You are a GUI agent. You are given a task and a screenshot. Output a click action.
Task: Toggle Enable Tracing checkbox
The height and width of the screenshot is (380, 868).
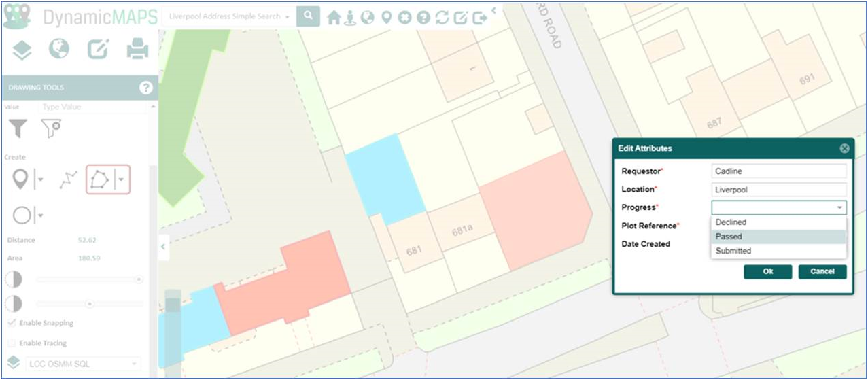point(12,343)
